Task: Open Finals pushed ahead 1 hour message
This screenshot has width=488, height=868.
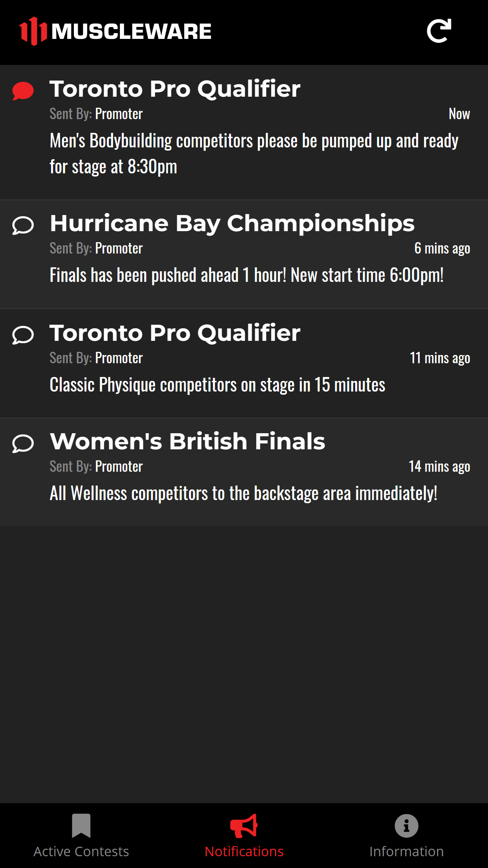Action: click(247, 275)
